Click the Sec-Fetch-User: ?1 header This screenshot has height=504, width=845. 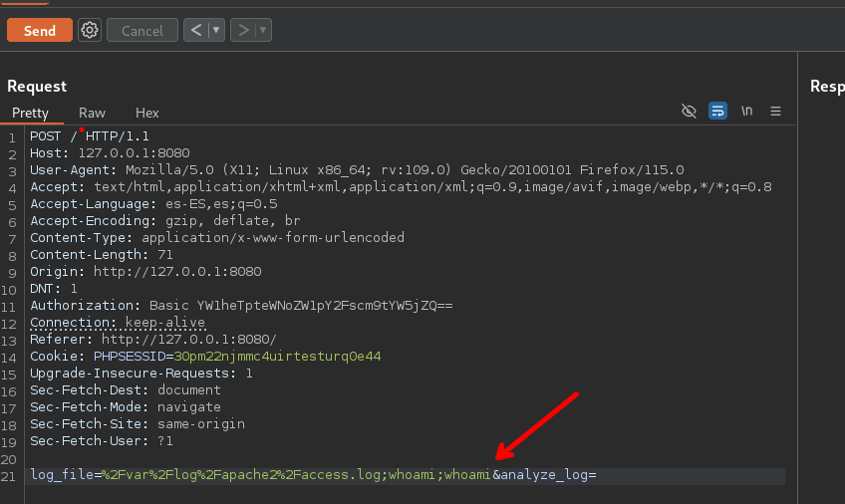tap(102, 441)
